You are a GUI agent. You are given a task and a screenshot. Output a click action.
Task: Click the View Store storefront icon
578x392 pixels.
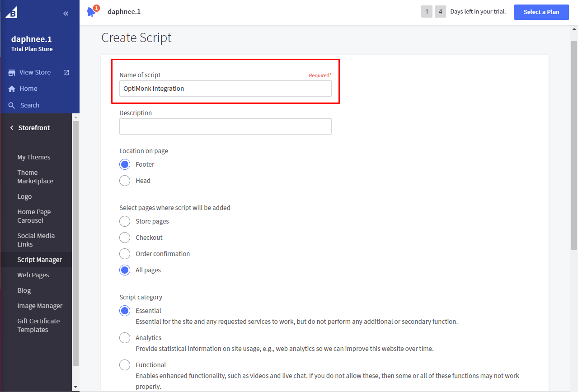tap(12, 72)
